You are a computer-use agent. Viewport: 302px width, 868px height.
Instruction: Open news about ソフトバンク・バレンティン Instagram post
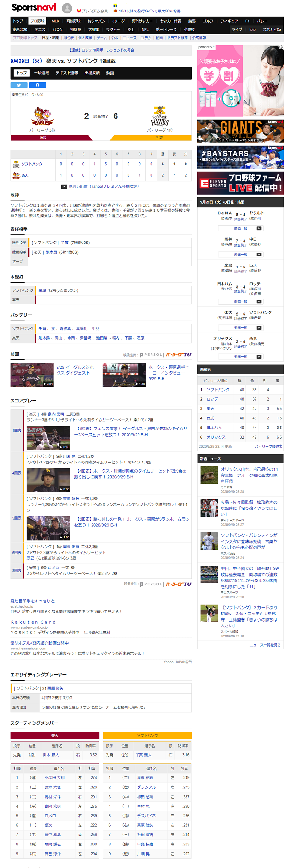(249, 542)
